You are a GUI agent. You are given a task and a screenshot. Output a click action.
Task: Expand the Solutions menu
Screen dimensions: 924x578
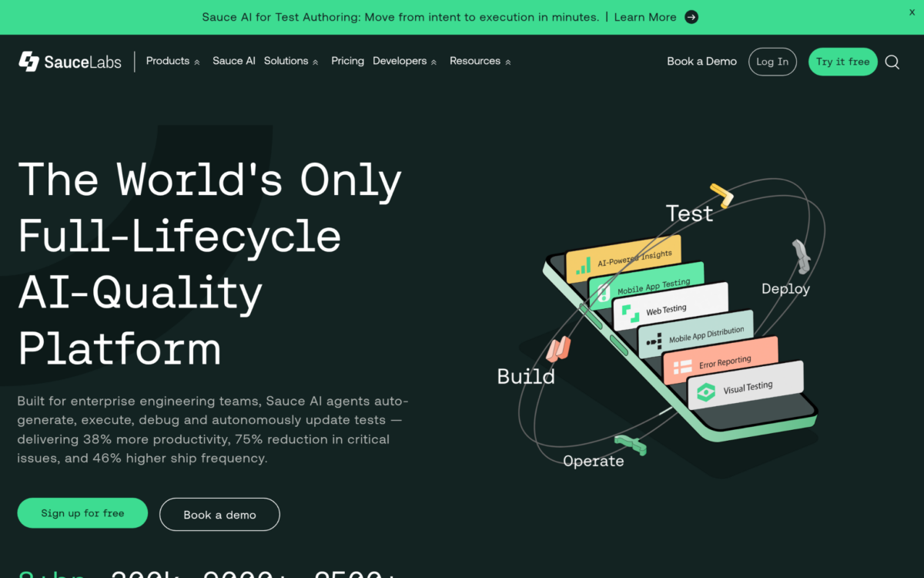click(291, 61)
